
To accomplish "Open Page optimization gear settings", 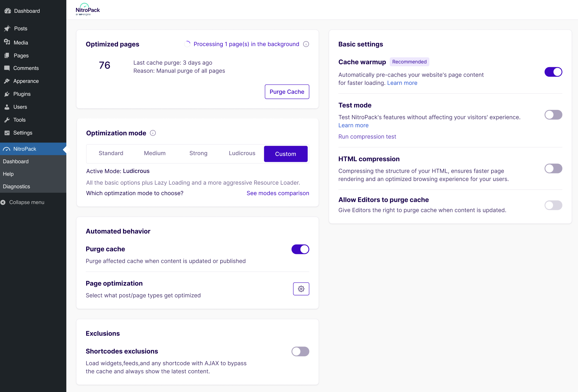I will [301, 289].
